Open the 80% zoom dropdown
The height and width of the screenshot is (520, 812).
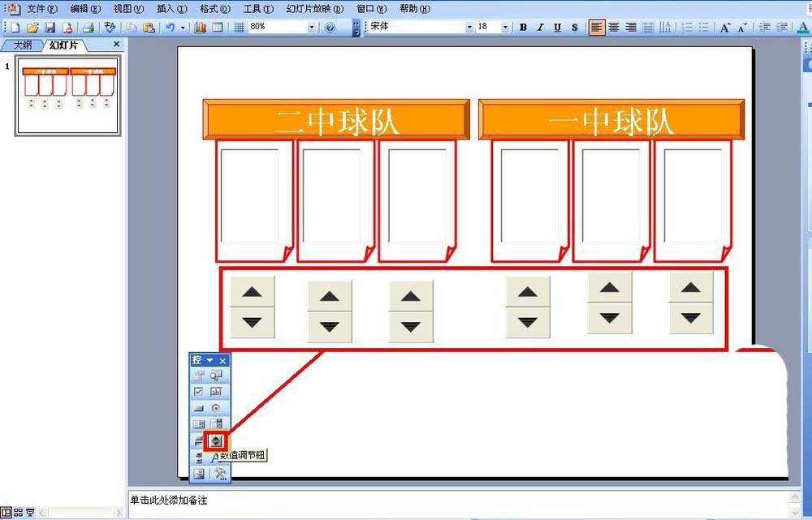tap(311, 28)
